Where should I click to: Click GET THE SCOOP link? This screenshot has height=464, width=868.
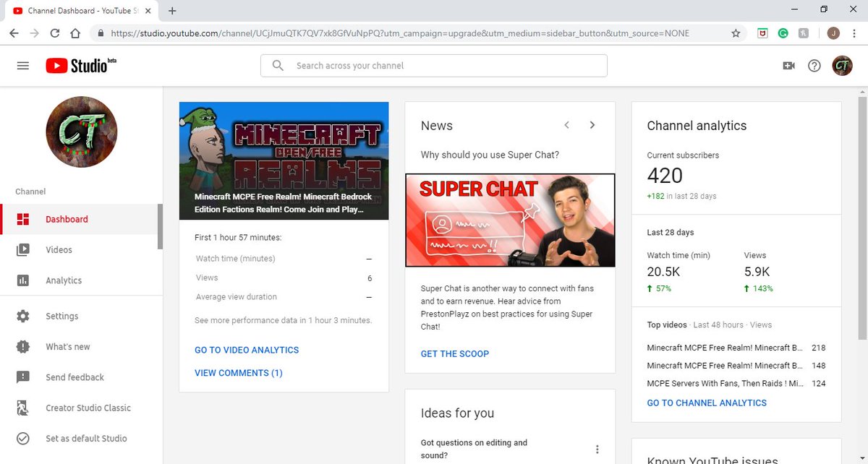[x=455, y=353]
